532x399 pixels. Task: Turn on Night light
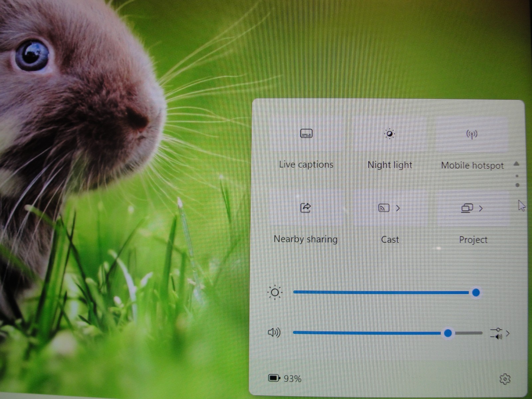point(389,134)
